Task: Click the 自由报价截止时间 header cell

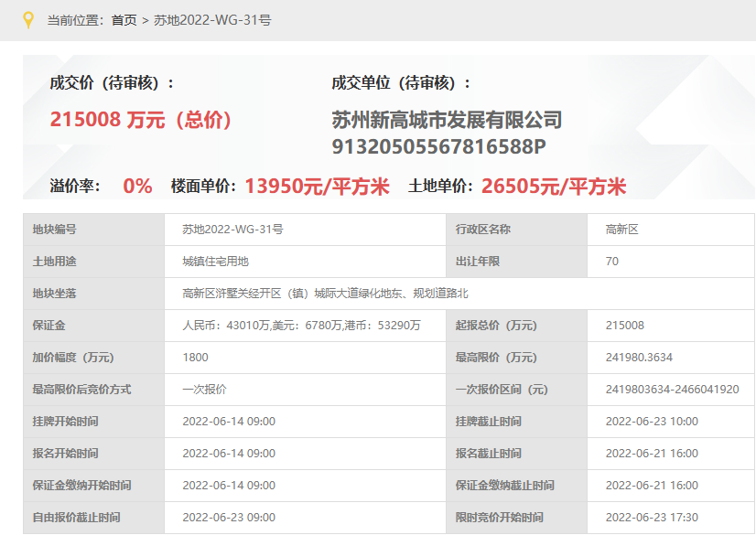Action: point(94,518)
